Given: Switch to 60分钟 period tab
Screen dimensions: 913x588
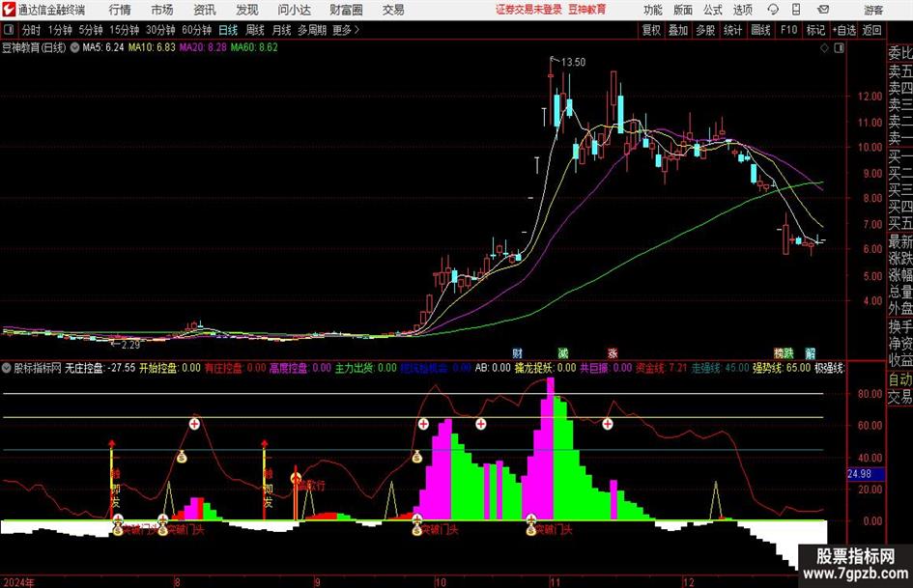Looking at the screenshot, I should (x=197, y=30).
